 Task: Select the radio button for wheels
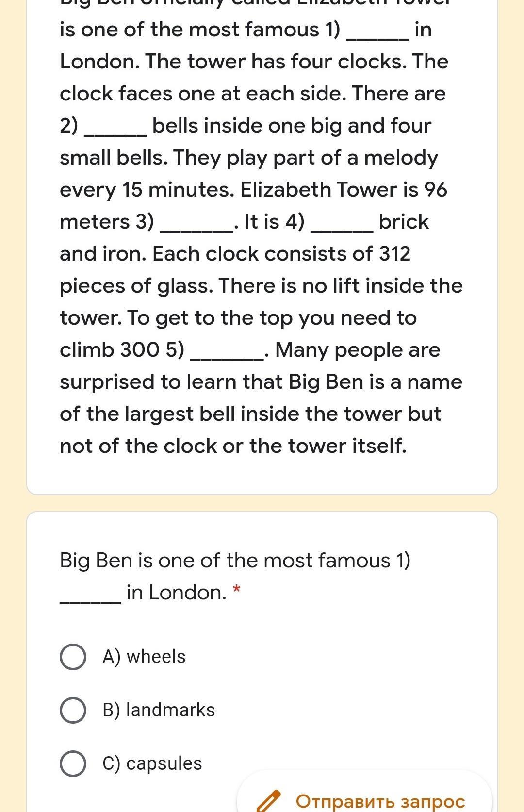73,657
